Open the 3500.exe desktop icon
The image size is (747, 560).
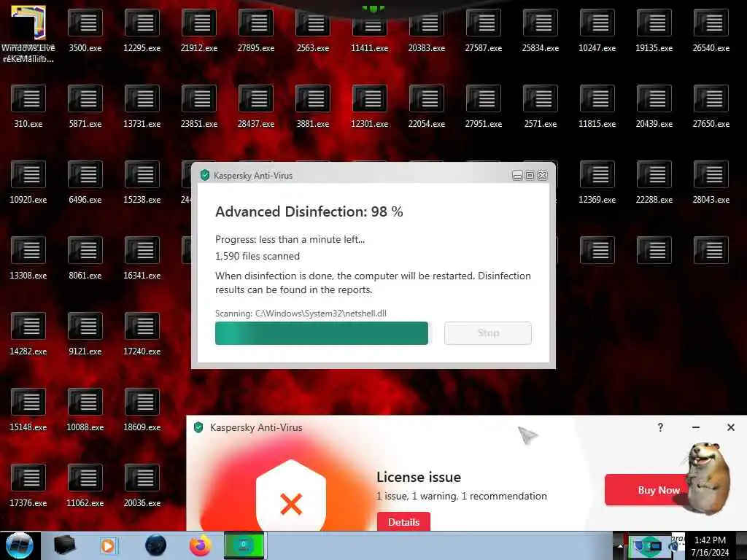(85, 23)
